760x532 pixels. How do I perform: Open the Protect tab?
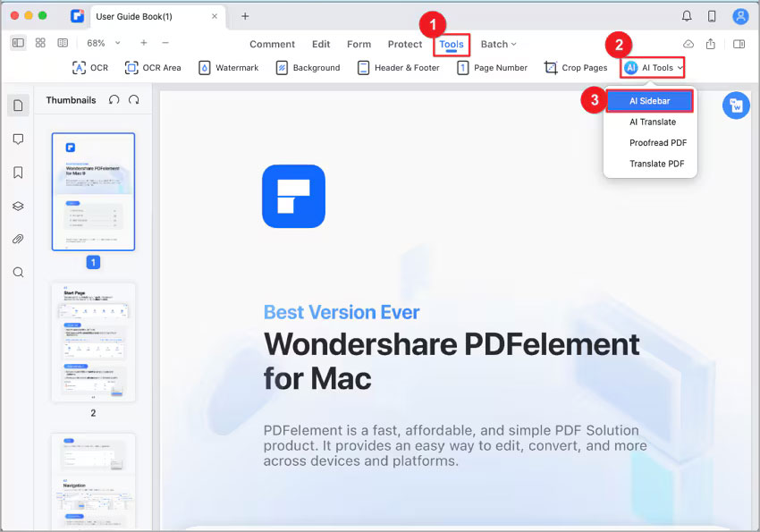[x=405, y=44]
